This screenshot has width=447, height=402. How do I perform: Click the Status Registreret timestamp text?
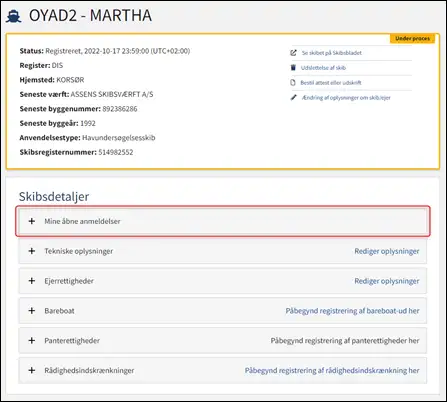[118, 51]
